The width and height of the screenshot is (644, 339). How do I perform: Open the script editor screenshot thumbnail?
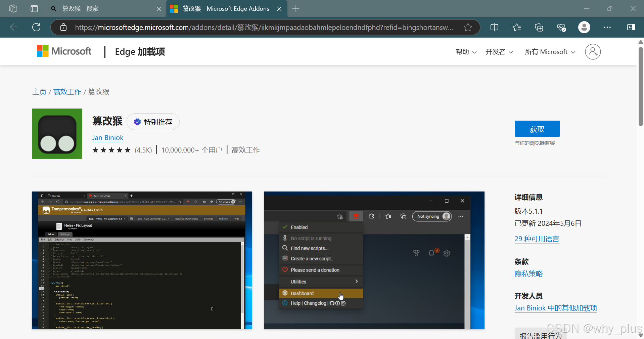(x=142, y=260)
